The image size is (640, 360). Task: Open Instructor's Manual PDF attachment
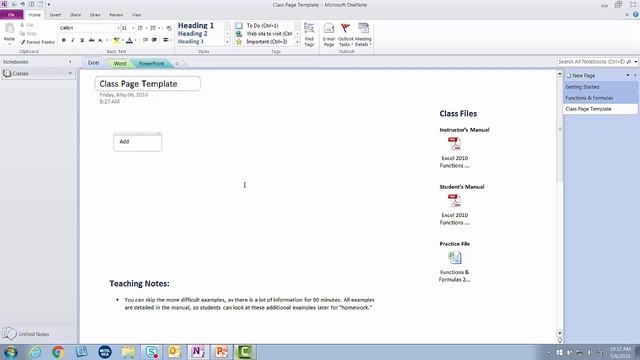click(x=454, y=144)
